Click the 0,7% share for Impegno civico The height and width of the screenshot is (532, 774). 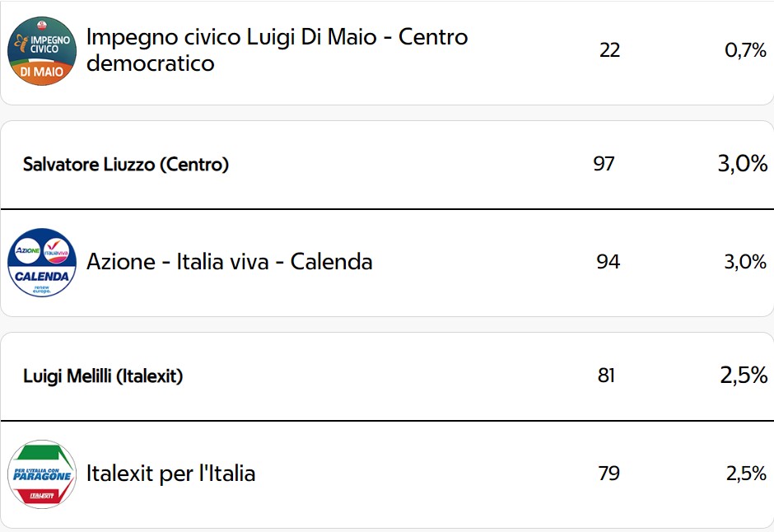(x=745, y=50)
